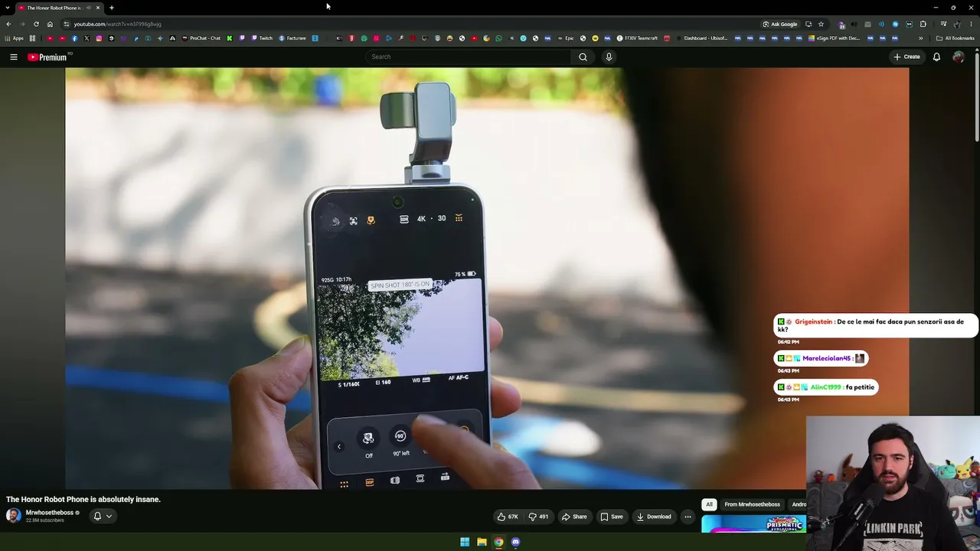Open more actions ellipsis beside Download
Viewport: 980px width, 551px height.
688,517
